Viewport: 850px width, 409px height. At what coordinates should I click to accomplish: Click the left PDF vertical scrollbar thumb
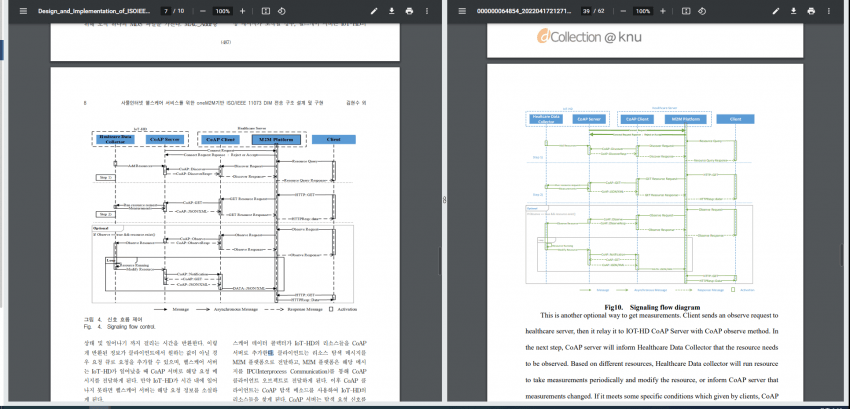pyautogui.click(x=440, y=262)
